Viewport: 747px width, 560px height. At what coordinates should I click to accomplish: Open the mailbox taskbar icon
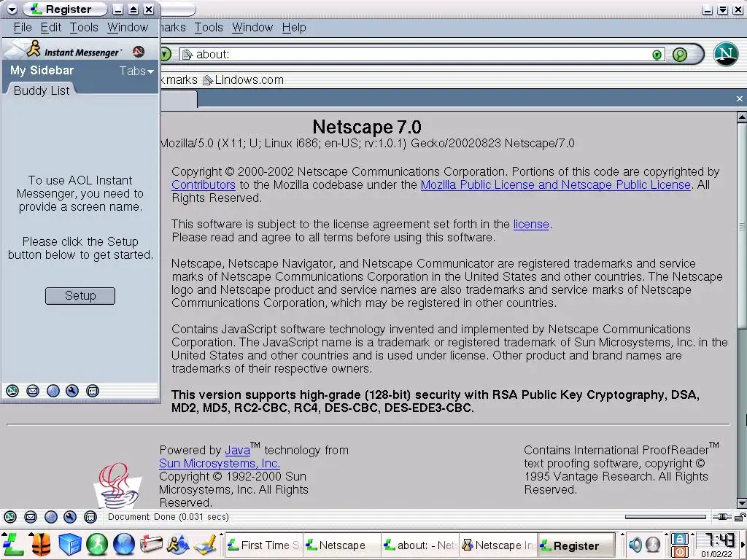pos(151,544)
